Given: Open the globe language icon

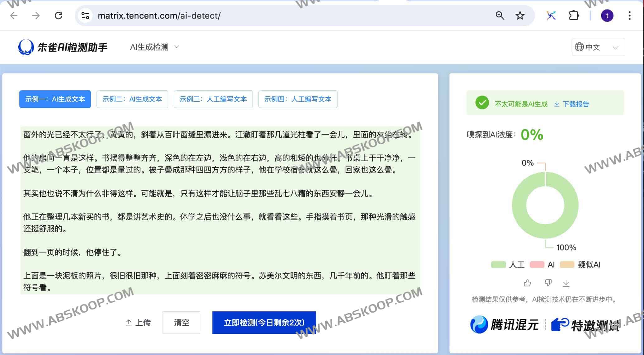Looking at the screenshot, I should [x=580, y=47].
